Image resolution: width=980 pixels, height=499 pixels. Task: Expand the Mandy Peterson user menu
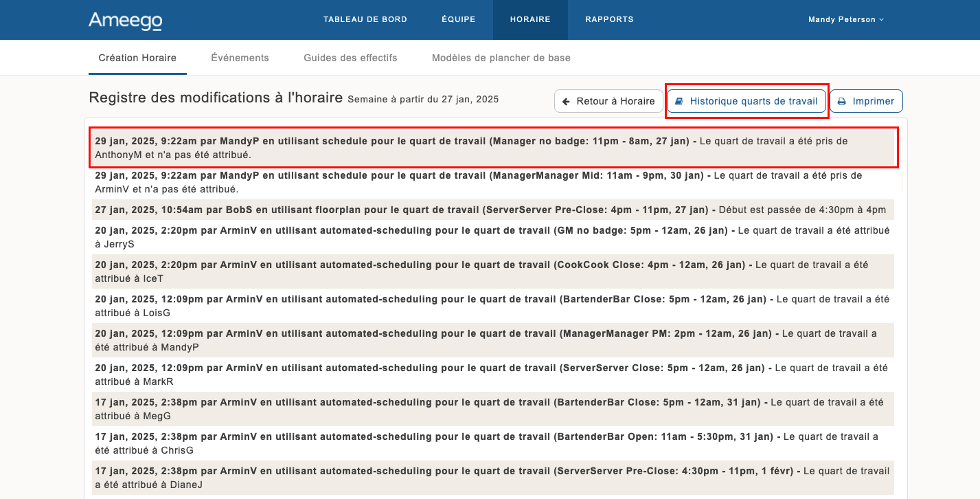pyautogui.click(x=846, y=20)
